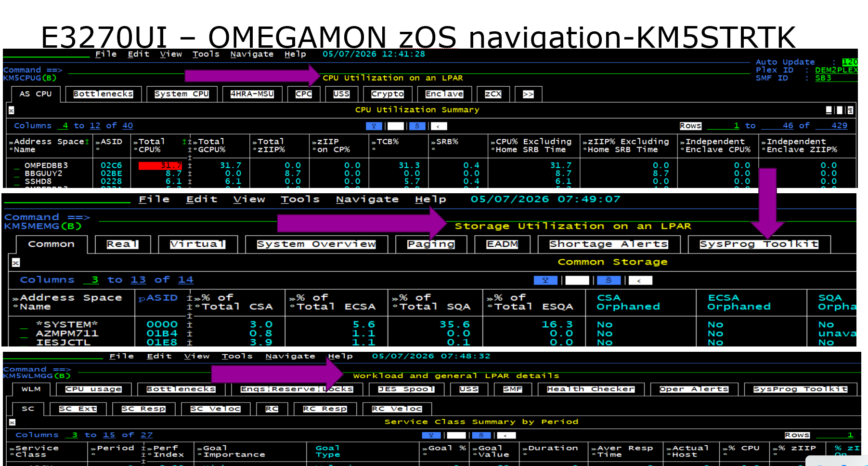Switch to the System CPU tab
868x466 pixels.
(181, 94)
